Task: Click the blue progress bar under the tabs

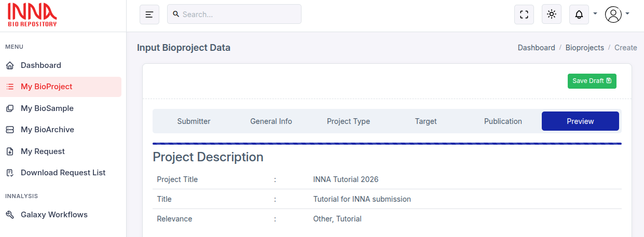Action: click(x=387, y=144)
